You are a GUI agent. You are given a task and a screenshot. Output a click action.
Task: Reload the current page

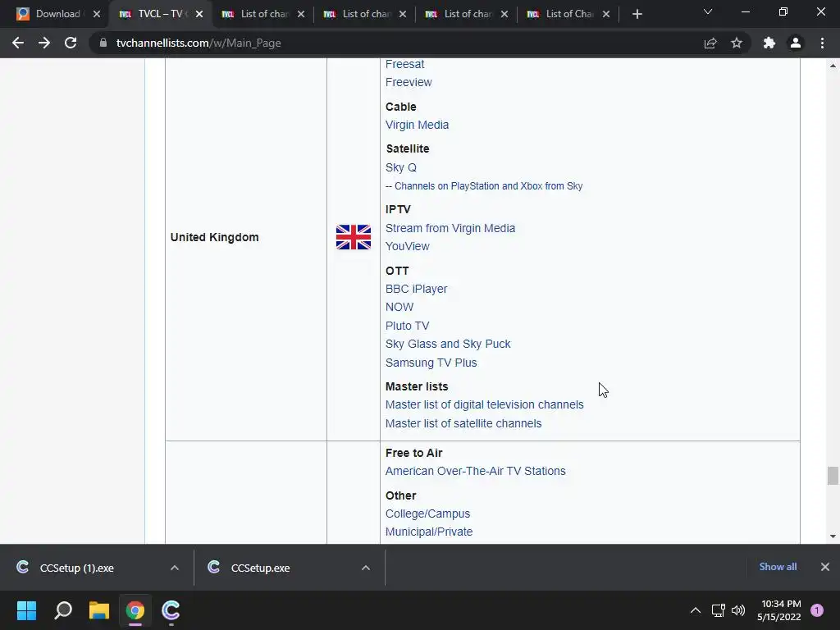(71, 43)
